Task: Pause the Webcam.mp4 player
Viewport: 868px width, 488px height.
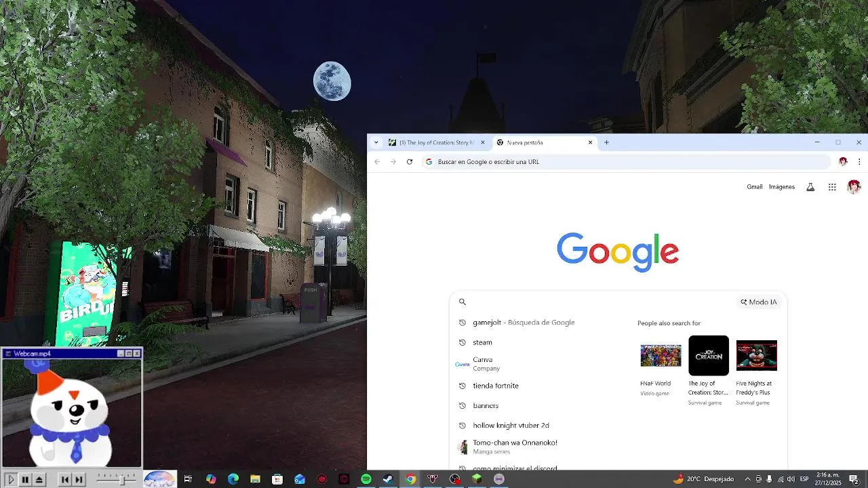Action: 25,480
